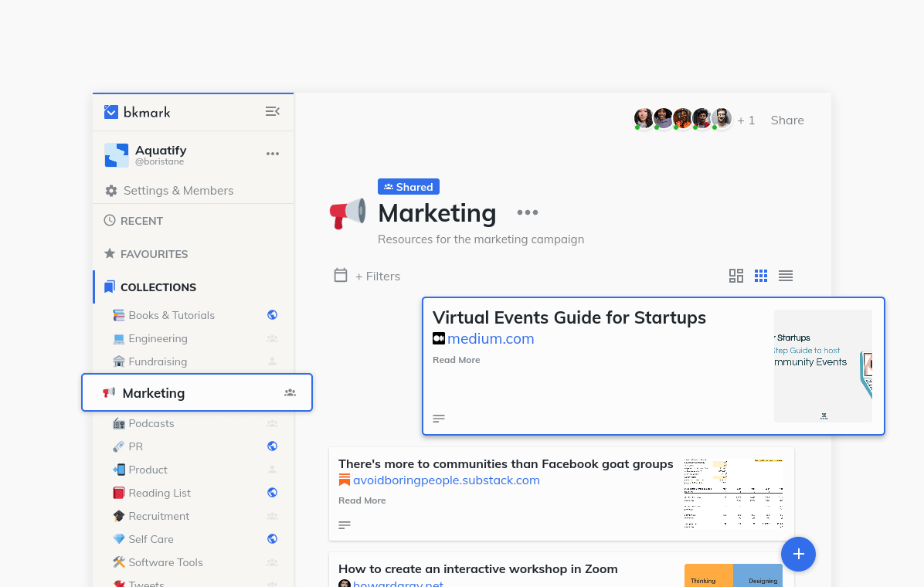Click the Shared badge above Marketing
The image size is (924, 587).
point(409,187)
